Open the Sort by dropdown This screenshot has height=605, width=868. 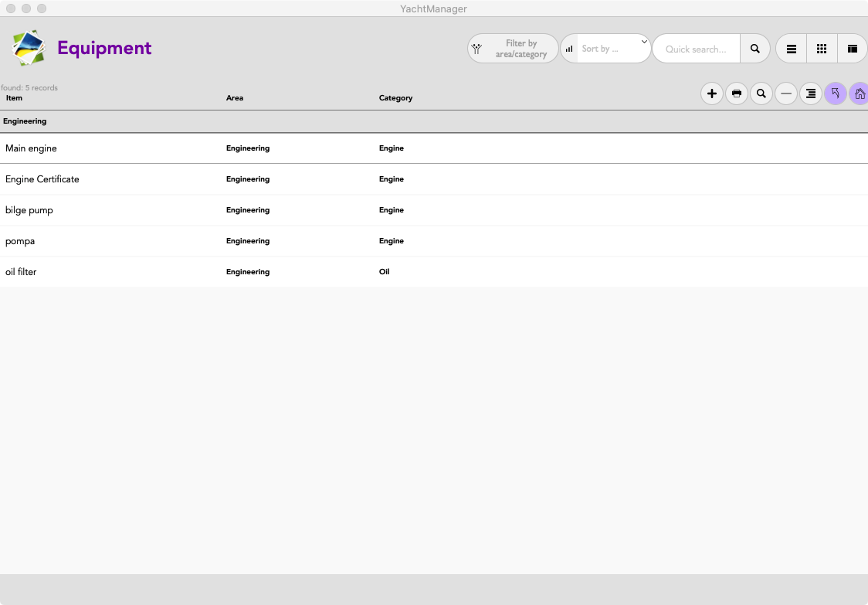[613, 49]
